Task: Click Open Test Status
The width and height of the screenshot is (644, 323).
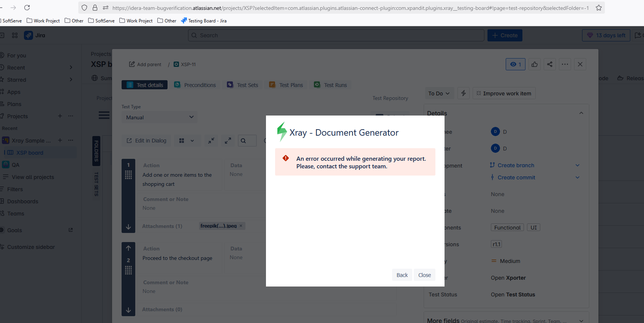Action: click(513, 294)
